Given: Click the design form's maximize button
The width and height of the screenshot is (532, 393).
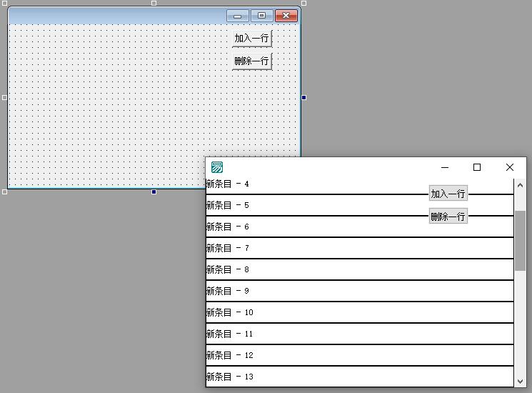Looking at the screenshot, I should tap(261, 16).
